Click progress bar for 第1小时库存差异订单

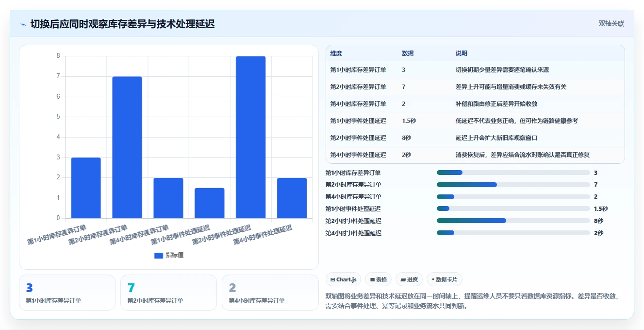(x=513, y=173)
